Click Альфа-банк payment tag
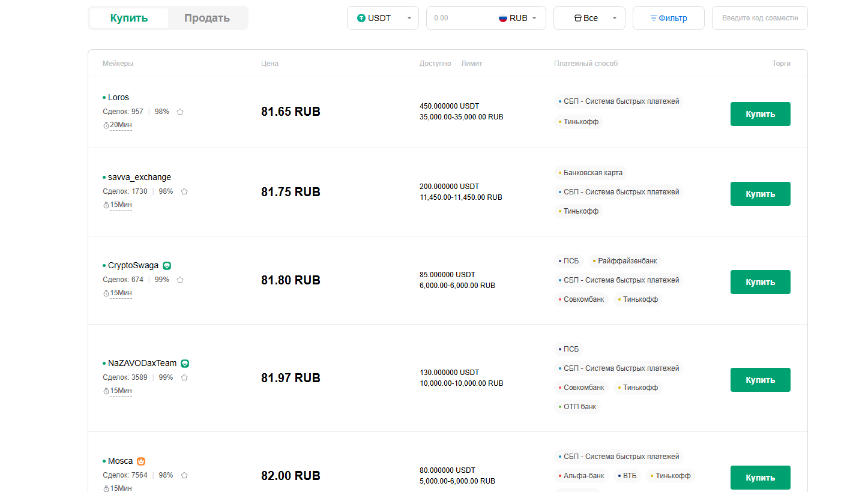The height and width of the screenshot is (492, 868). (x=581, y=476)
